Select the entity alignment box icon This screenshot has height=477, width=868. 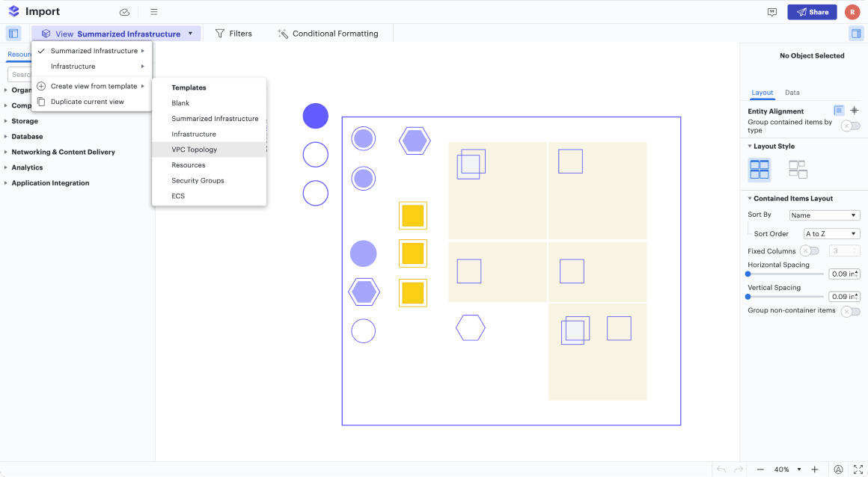pos(839,111)
